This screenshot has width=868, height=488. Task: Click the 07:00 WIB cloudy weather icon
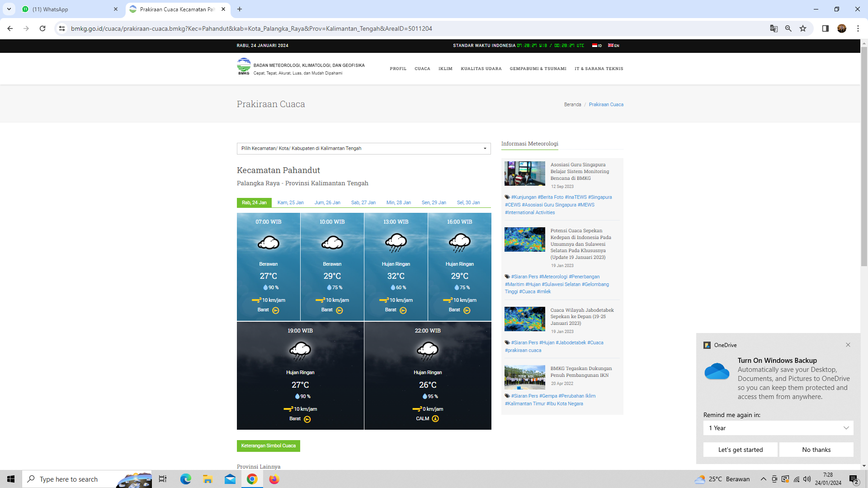269,243
